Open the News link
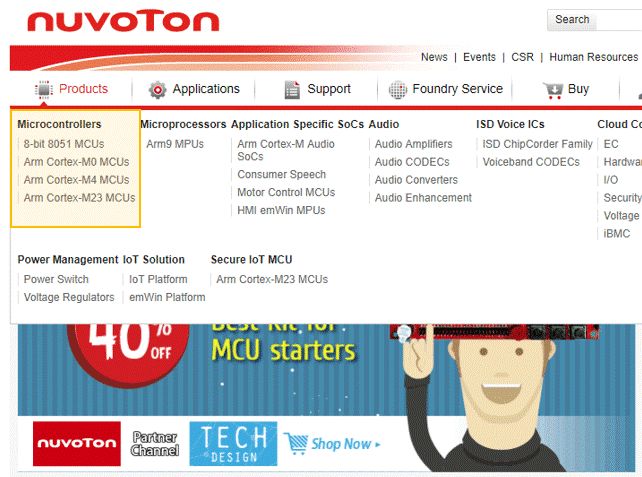Viewport: 642px width, 477px height. (434, 57)
